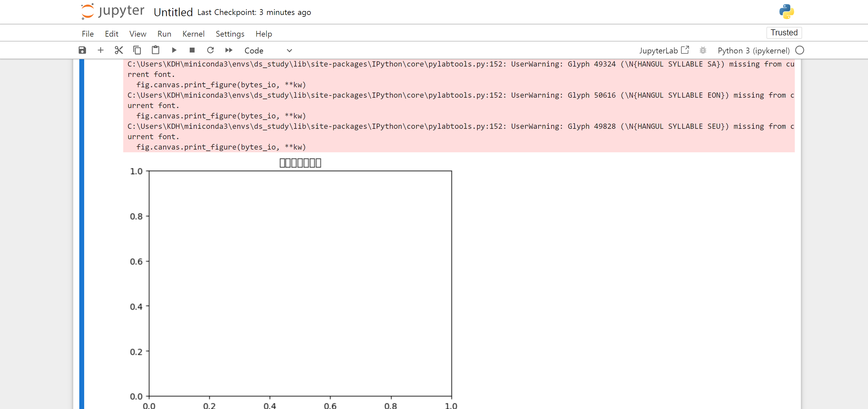Open the cell type Code dropdown
Image resolution: width=868 pixels, height=409 pixels.
pos(268,51)
